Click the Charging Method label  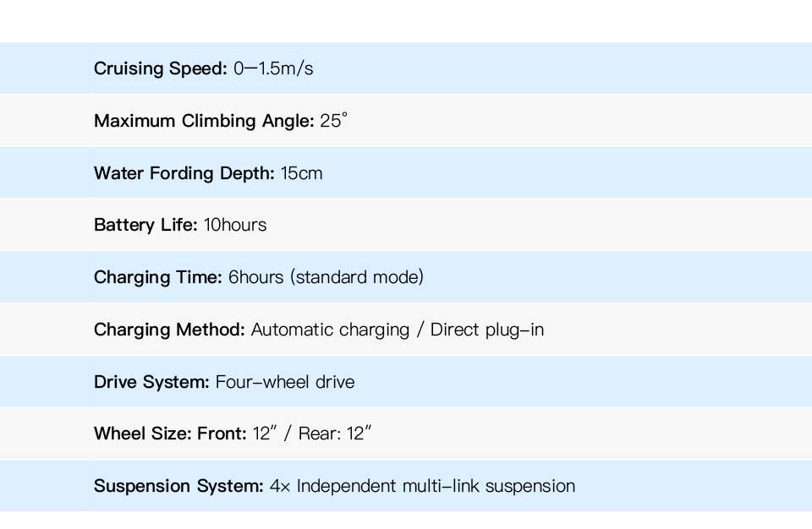(169, 330)
